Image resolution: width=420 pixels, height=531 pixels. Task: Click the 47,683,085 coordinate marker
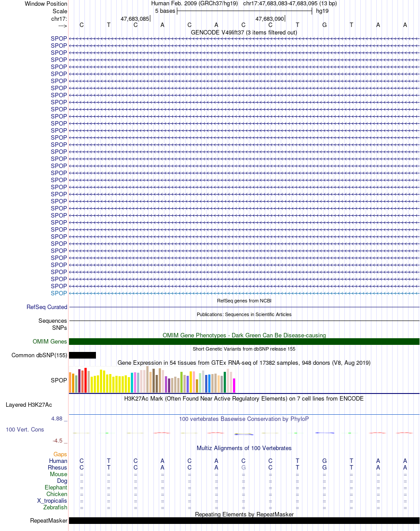(135, 19)
